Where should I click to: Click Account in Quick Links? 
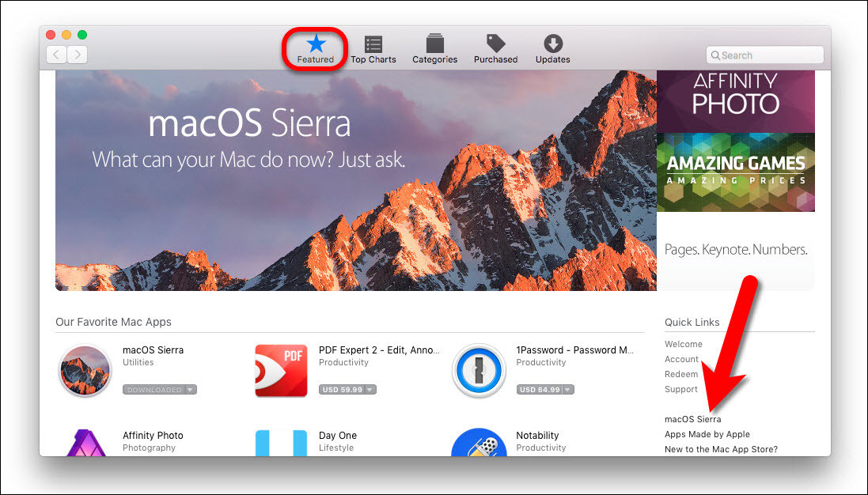point(681,359)
